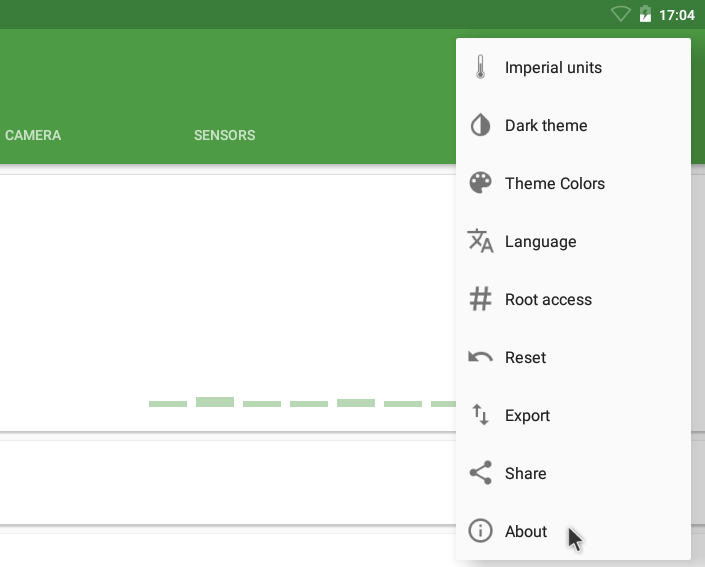Screen dimensions: 705x567
Task: Click the Share nodes icon
Action: (480, 473)
